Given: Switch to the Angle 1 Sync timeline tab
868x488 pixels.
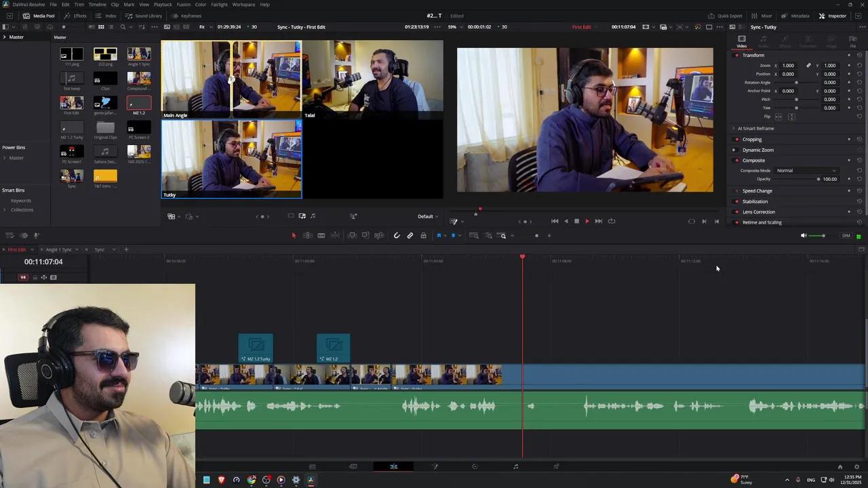Looking at the screenshot, I should tap(59, 249).
